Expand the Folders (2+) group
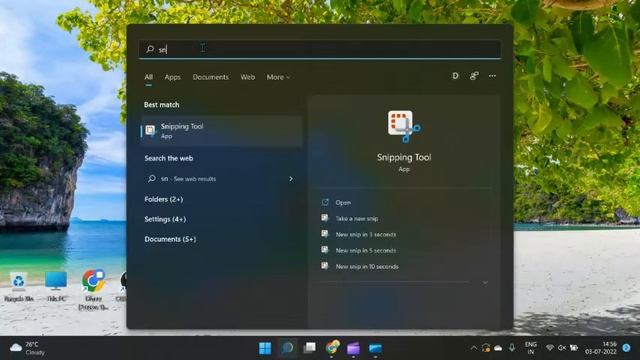The width and height of the screenshot is (640, 360). click(164, 199)
